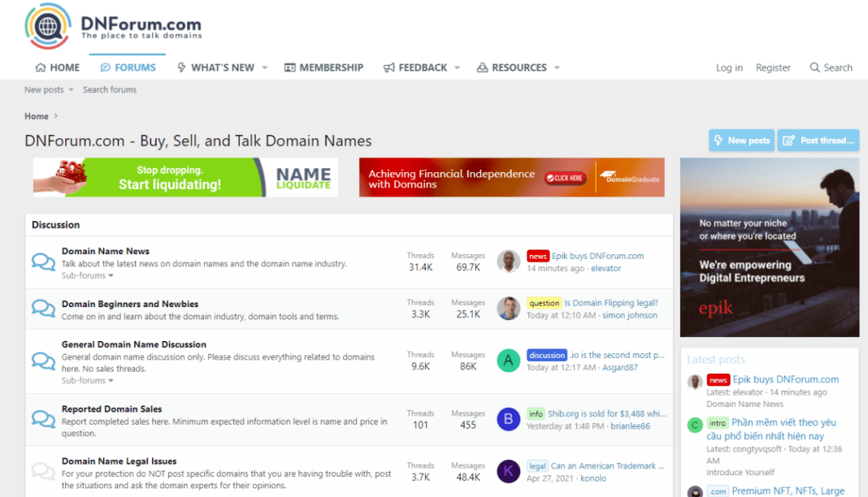Click the DNForum.com globe logo
Viewport: 868px width, 497px height.
tap(47, 26)
